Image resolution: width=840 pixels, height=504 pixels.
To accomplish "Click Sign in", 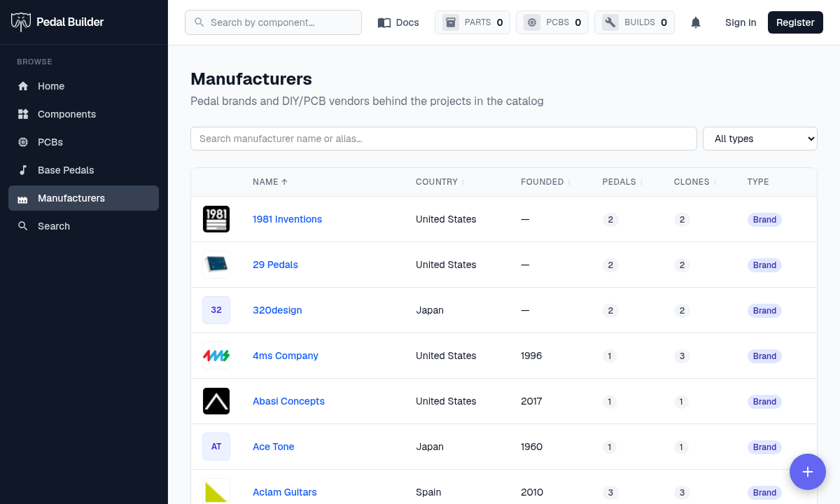I will point(741,22).
